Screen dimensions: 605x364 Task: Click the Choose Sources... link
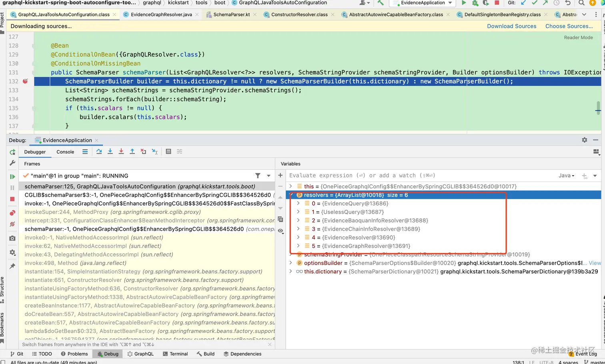[x=569, y=26]
